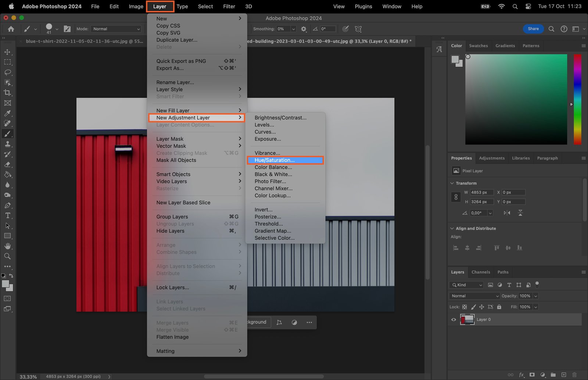
Task: Toggle layer filtering switch on or off
Action: tap(537, 284)
